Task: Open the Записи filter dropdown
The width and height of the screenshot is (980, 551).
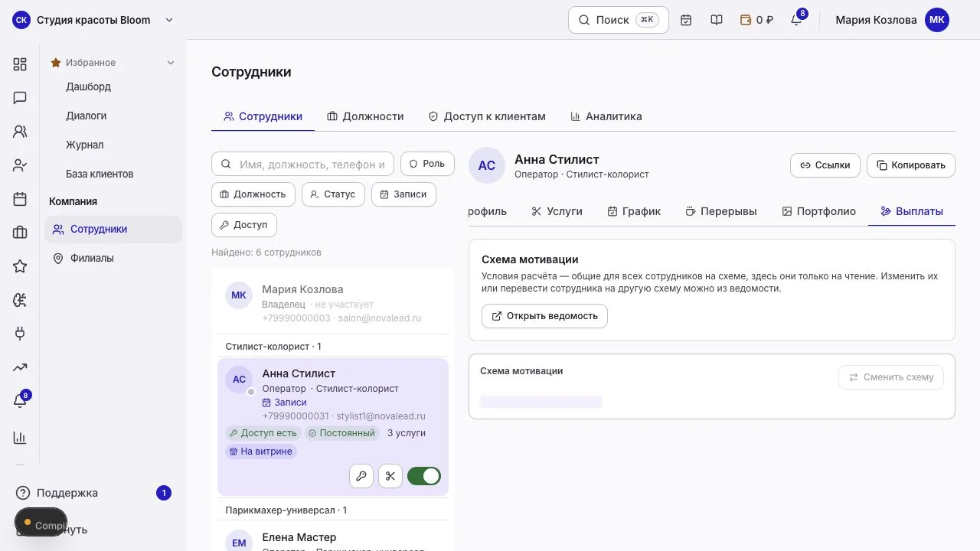Action: click(403, 194)
